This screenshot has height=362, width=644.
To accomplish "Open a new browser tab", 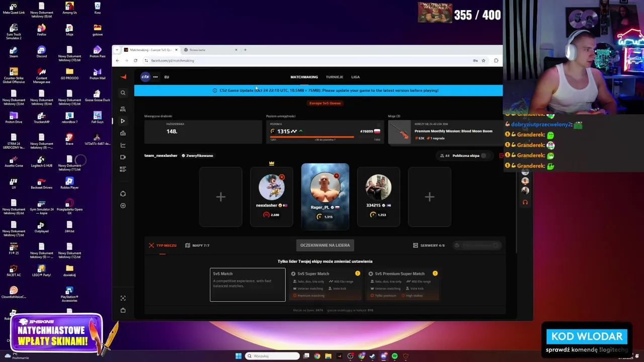I will pyautogui.click(x=245, y=50).
